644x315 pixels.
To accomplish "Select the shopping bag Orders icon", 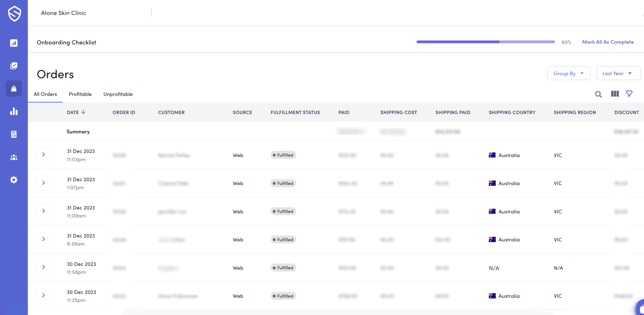I will [x=14, y=88].
